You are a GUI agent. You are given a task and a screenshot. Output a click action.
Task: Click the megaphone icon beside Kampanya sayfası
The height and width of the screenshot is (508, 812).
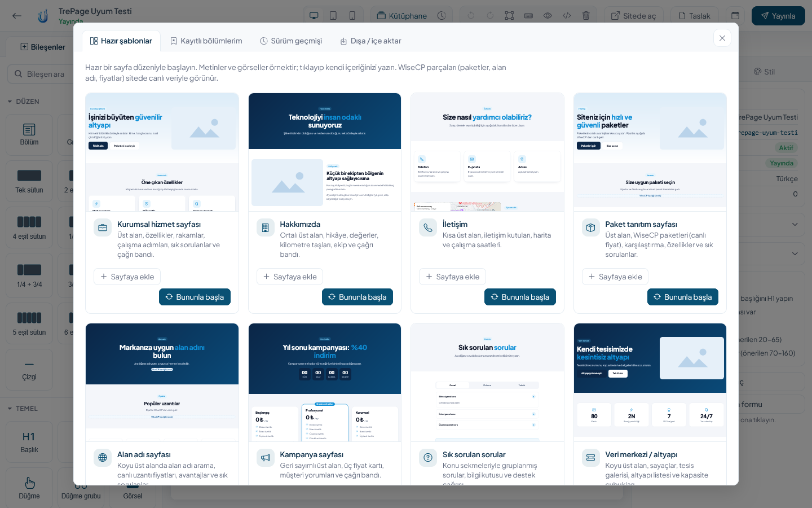tap(266, 458)
